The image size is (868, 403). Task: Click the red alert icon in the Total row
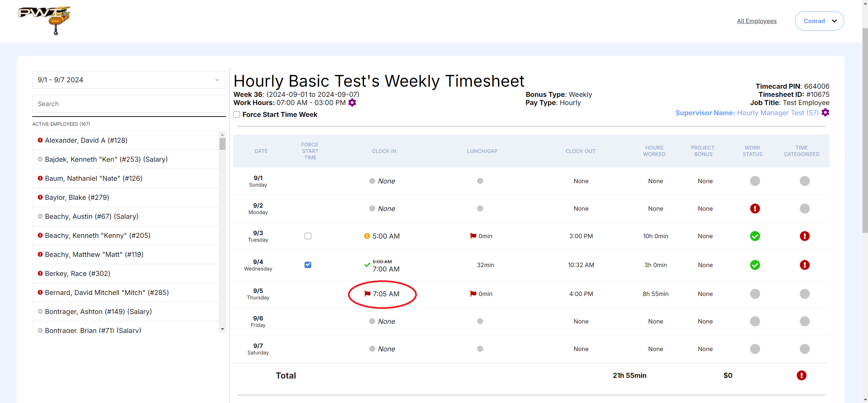pyautogui.click(x=801, y=375)
